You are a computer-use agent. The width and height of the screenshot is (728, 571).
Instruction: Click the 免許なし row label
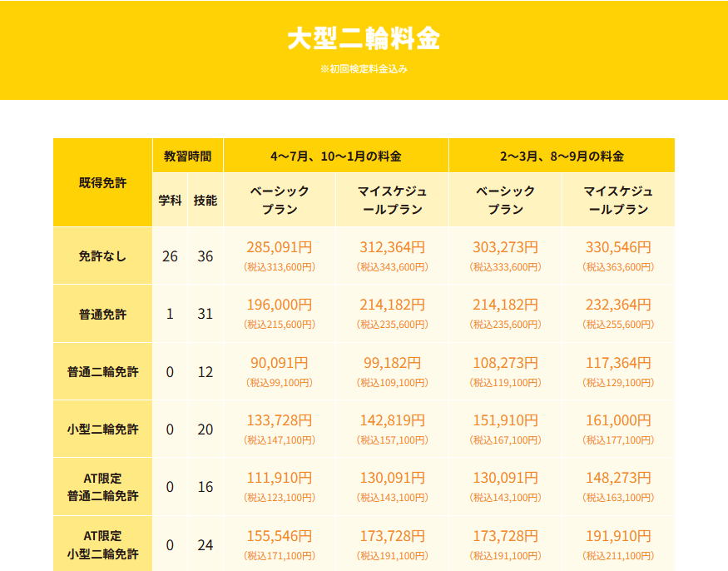102,256
